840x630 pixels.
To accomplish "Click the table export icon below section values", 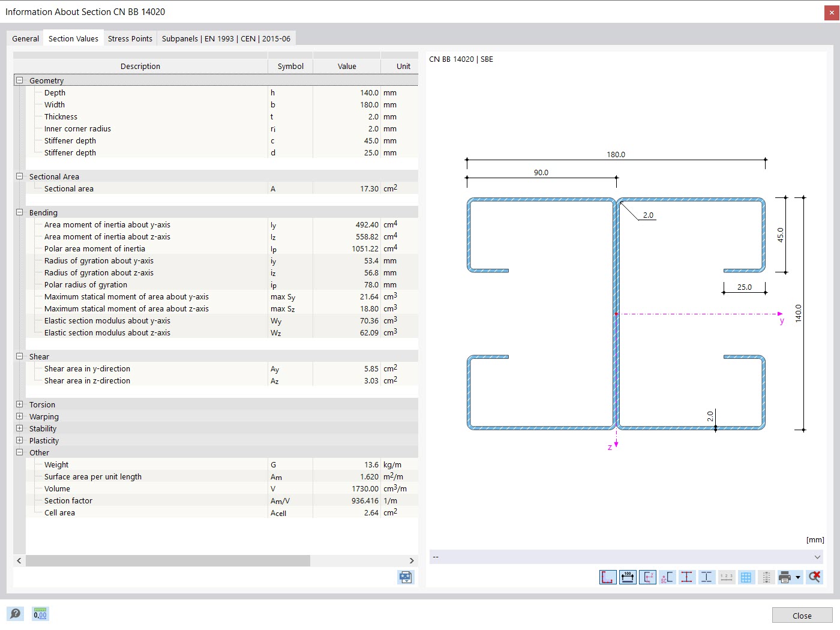I will tap(406, 577).
